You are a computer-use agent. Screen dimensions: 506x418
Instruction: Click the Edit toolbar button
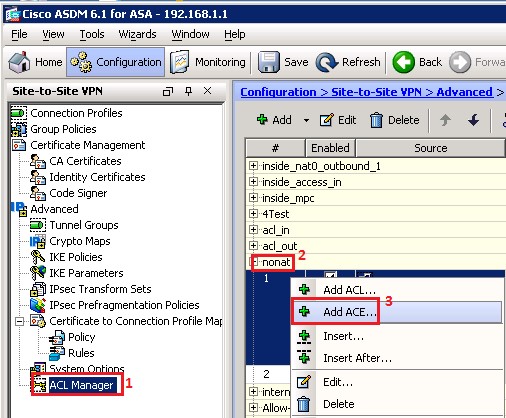tap(337, 120)
